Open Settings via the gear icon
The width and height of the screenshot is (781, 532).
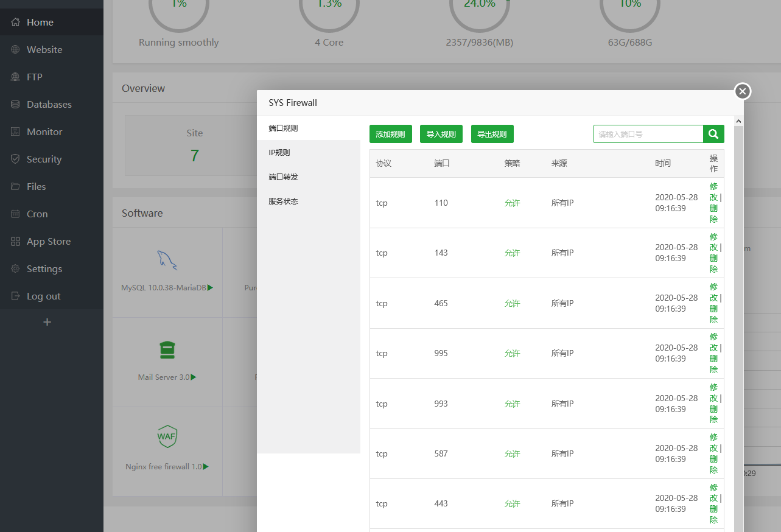[x=15, y=269]
